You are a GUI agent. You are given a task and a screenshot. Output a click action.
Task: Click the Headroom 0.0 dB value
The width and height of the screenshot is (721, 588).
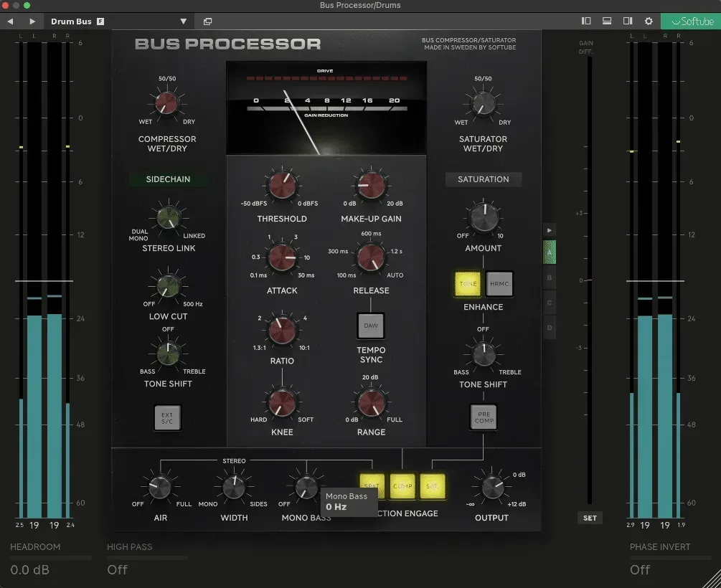pos(30,570)
